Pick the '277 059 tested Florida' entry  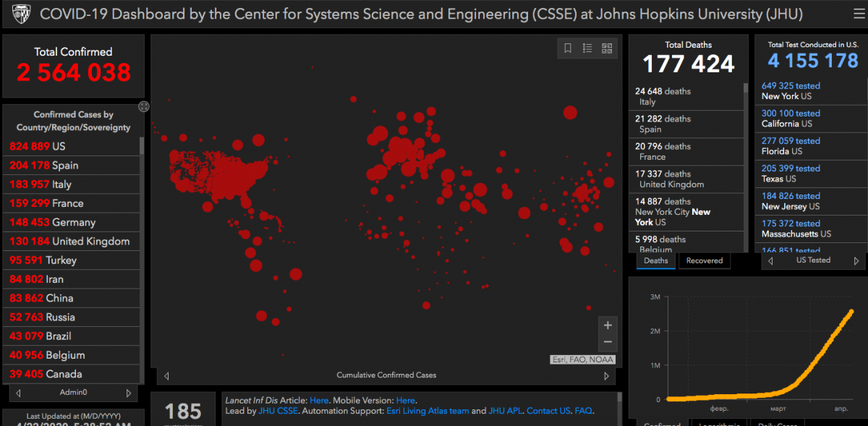pyautogui.click(x=811, y=146)
